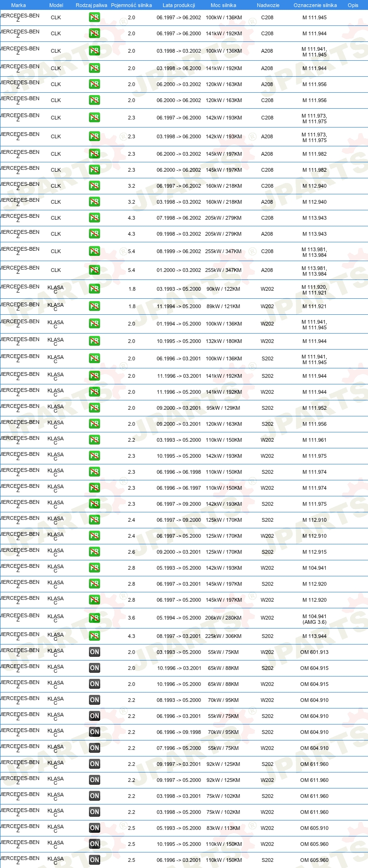The image size is (368, 868).
Task: Click the PB icon in the CLK 5.4 C208 row
Action: [x=95, y=251]
